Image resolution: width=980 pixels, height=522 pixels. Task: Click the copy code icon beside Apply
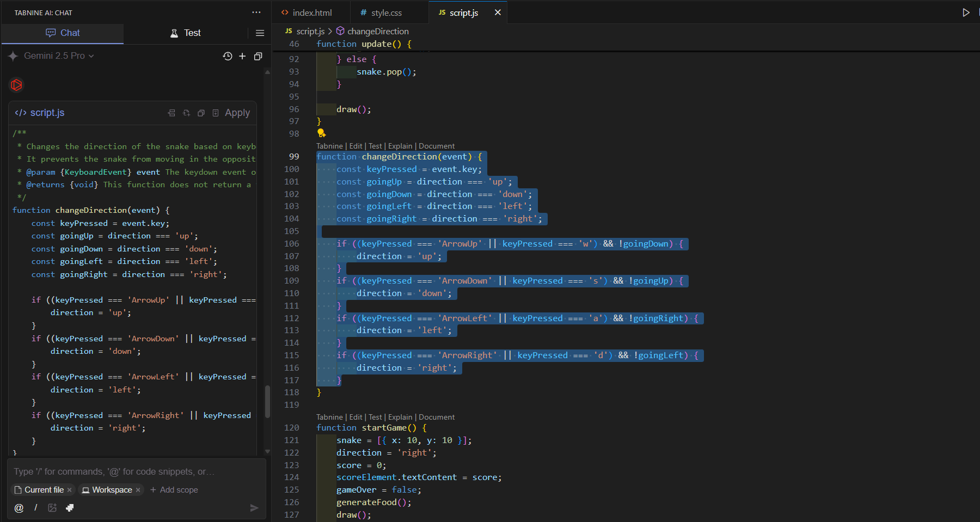201,113
